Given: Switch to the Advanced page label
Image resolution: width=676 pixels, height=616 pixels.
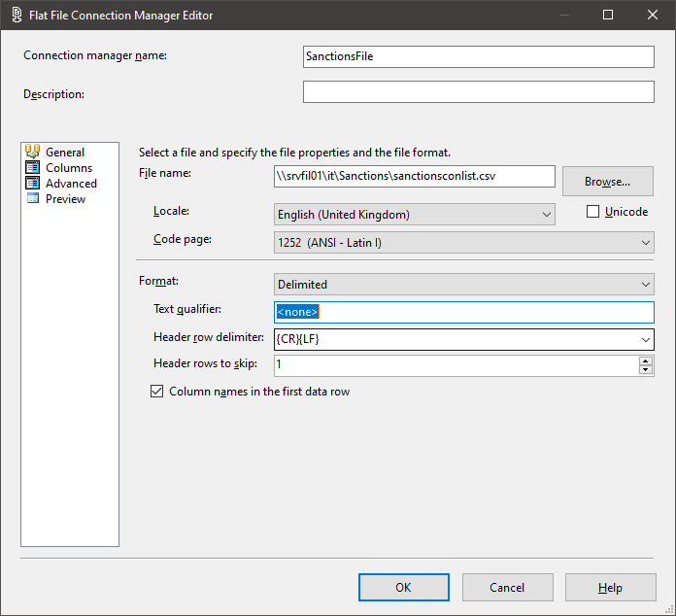Looking at the screenshot, I should (71, 183).
